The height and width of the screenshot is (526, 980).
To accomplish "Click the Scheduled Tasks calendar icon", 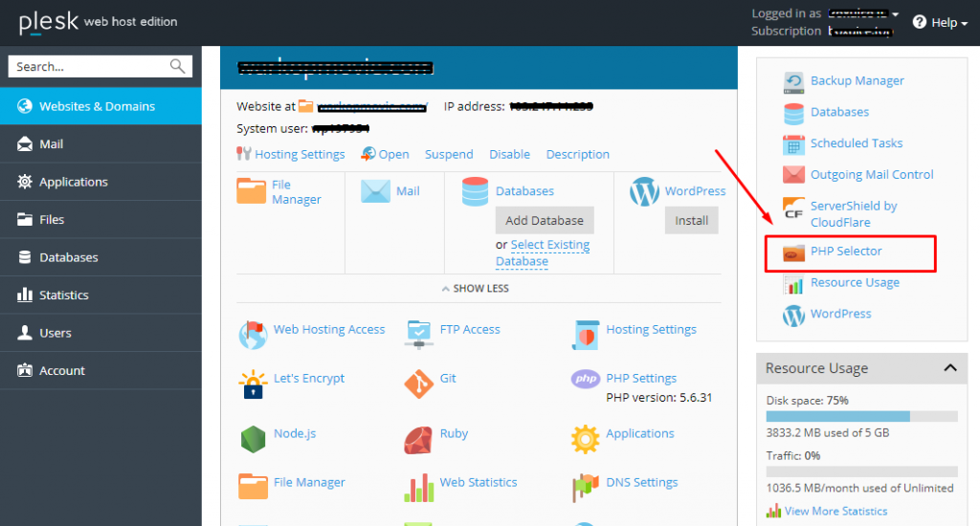I will [x=793, y=144].
